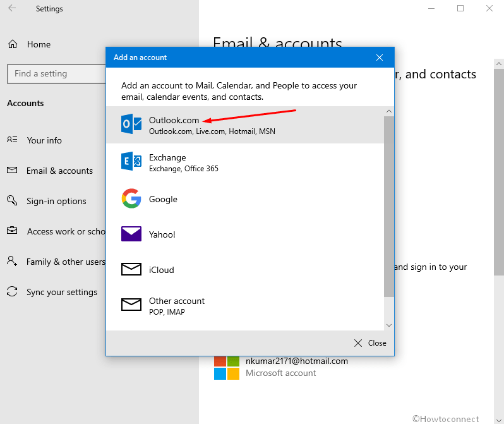Select Other account POP, IMAP

point(245,306)
